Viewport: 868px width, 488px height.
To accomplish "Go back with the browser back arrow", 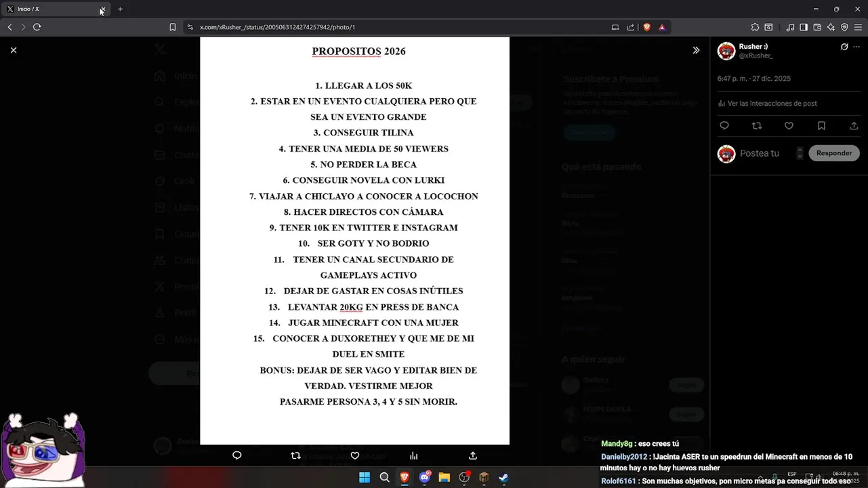I will [9, 27].
